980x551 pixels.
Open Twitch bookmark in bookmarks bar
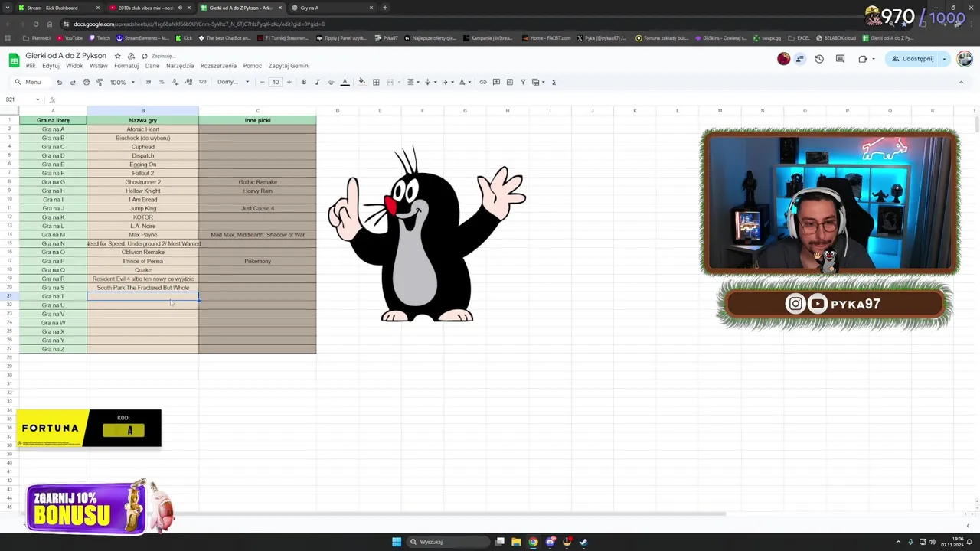click(x=100, y=37)
